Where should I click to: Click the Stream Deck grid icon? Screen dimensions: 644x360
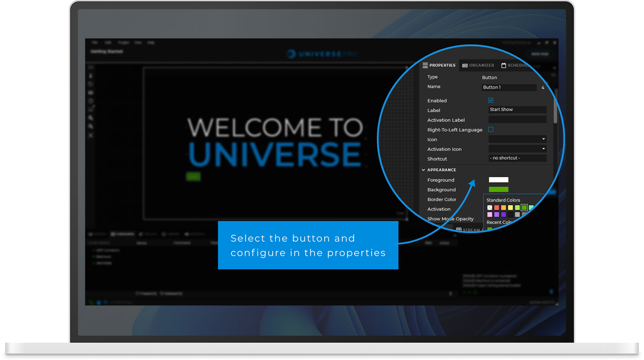coord(459,229)
